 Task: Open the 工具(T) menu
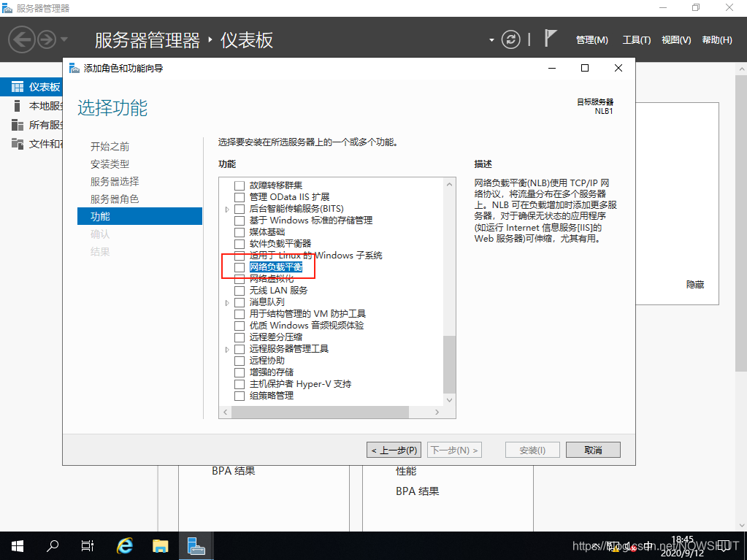(636, 40)
